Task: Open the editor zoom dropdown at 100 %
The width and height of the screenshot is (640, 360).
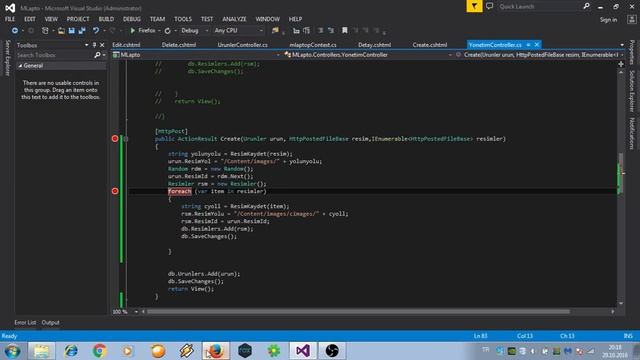Action: pyautogui.click(x=136, y=312)
